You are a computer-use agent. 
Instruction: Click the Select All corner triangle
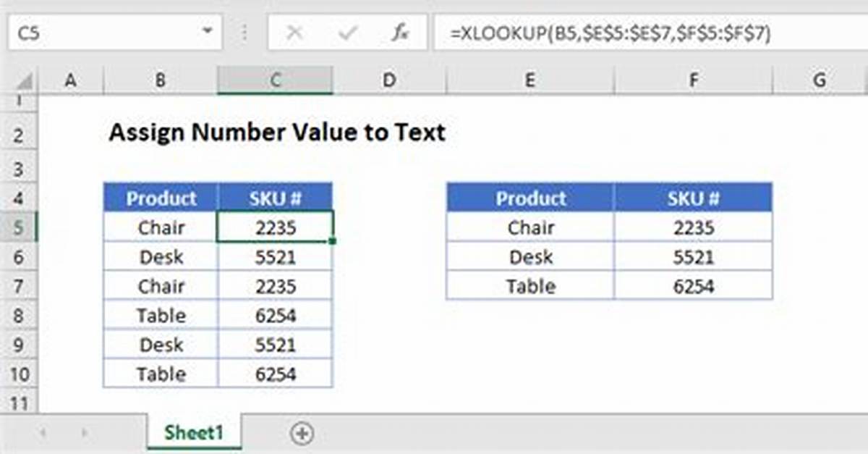tap(24, 80)
